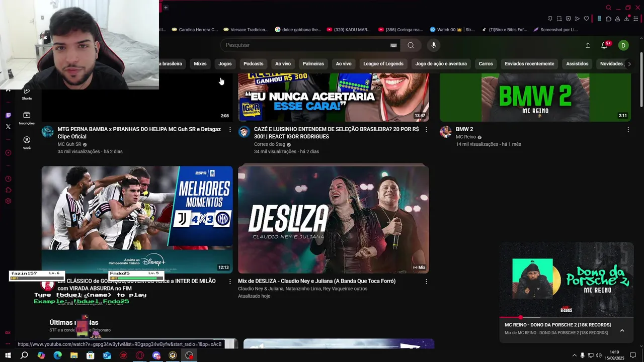Open Cortes do Stag channel link
Screen dimensions: 644x362
click(270, 144)
